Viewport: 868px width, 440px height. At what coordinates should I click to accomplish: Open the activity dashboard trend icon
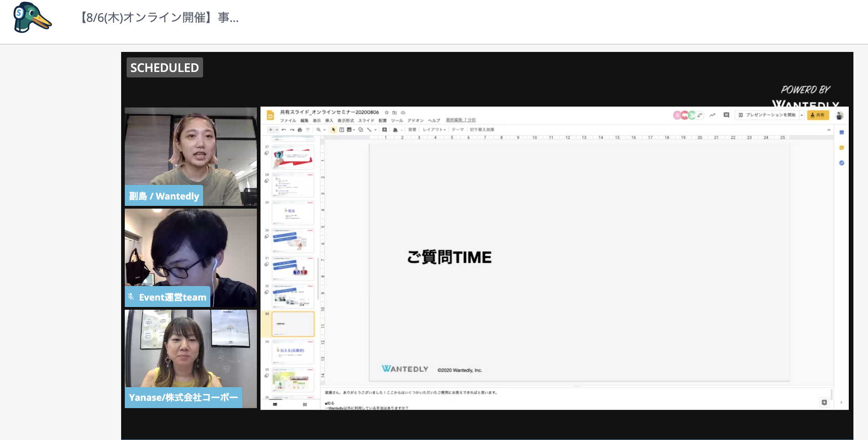(x=712, y=115)
